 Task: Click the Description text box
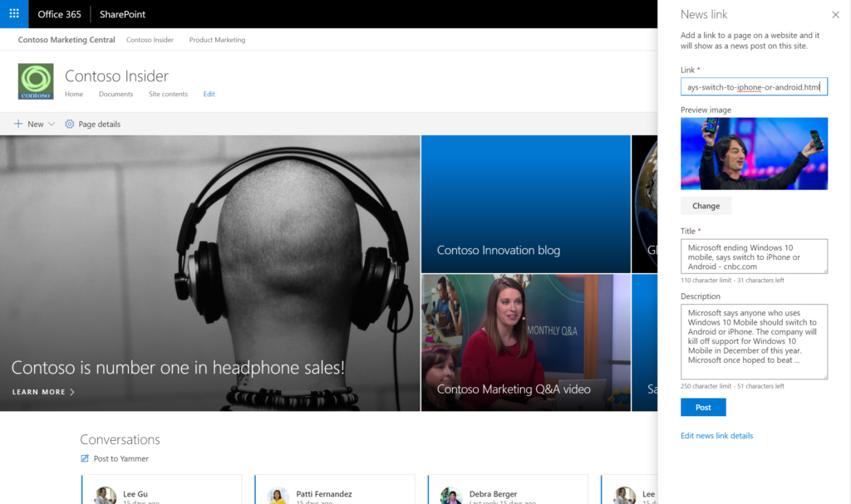pyautogui.click(x=754, y=341)
